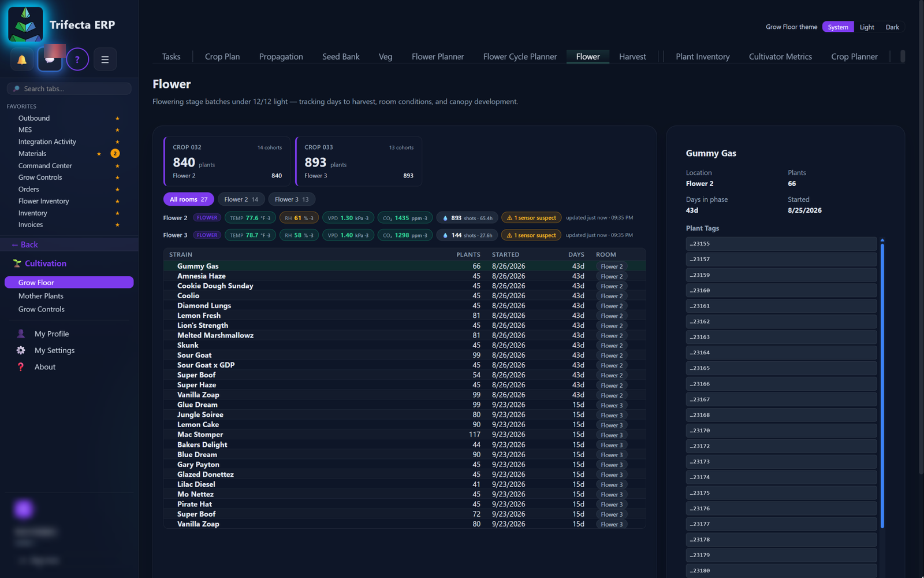This screenshot has width=924, height=578.
Task: Unfavorite Outbound with its star icon
Action: point(117,118)
